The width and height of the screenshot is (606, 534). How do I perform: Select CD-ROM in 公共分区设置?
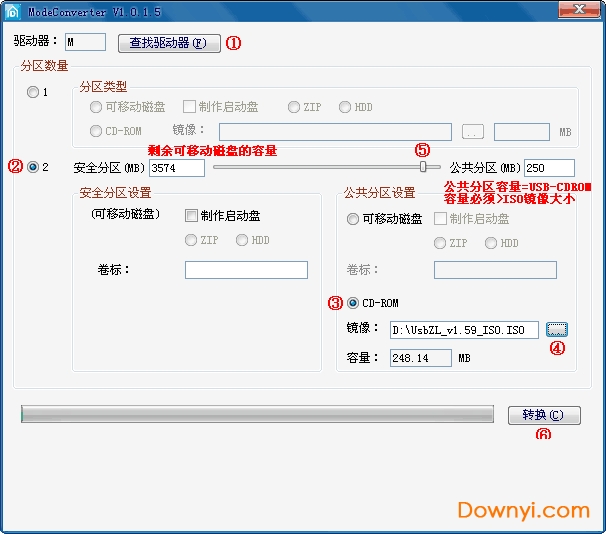tap(352, 303)
